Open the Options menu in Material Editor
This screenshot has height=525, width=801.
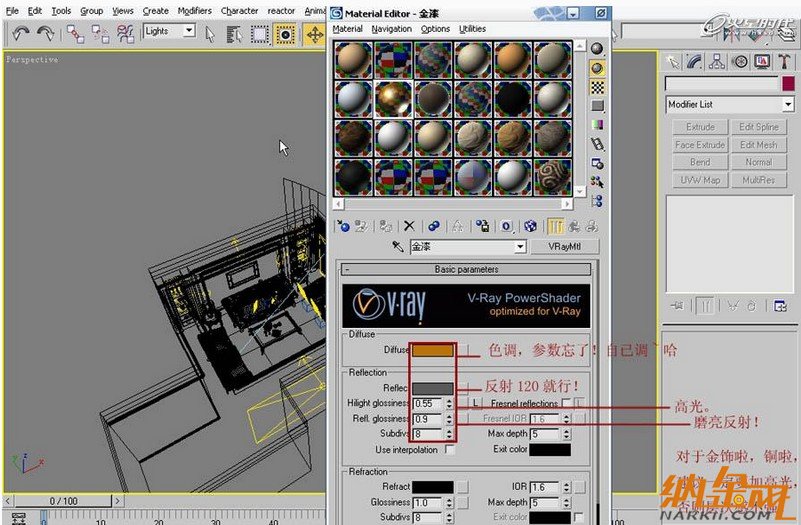click(435, 29)
